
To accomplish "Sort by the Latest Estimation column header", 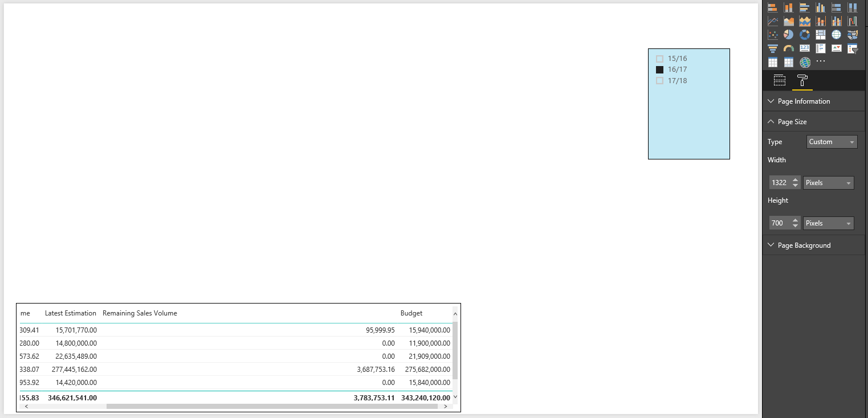I will (x=71, y=313).
